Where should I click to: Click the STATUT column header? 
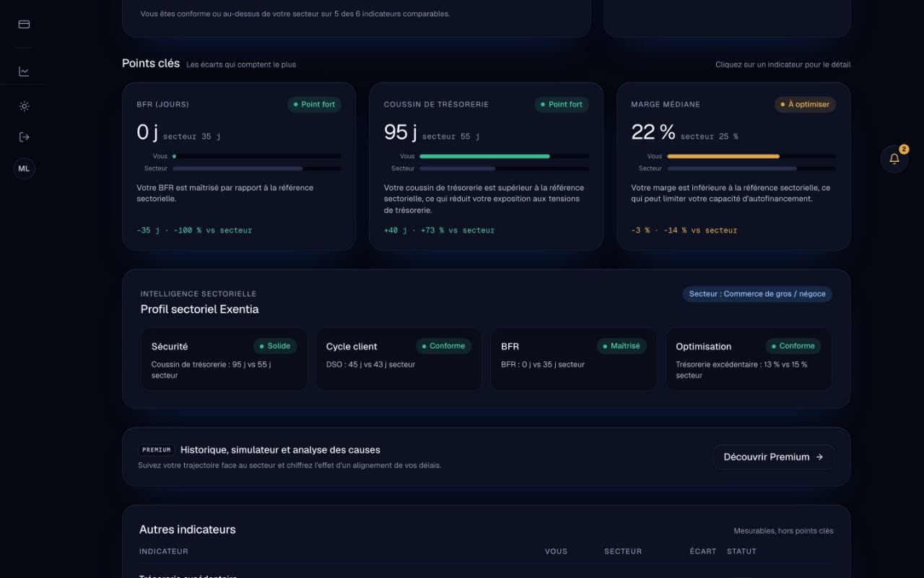point(742,551)
